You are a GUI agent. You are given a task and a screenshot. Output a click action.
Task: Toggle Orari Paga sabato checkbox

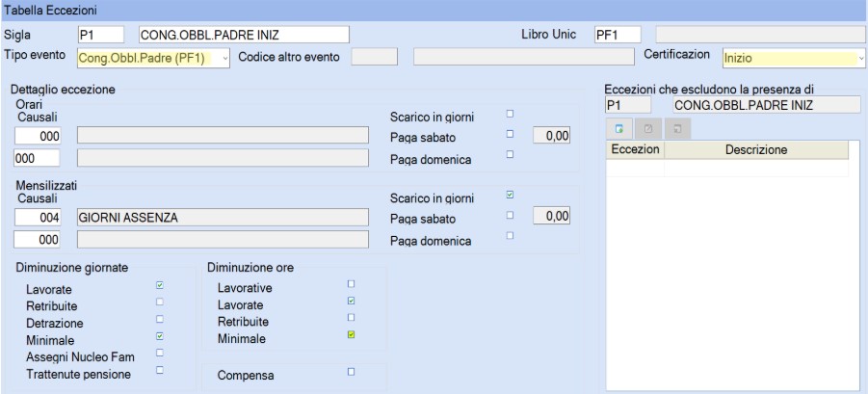[x=510, y=133]
